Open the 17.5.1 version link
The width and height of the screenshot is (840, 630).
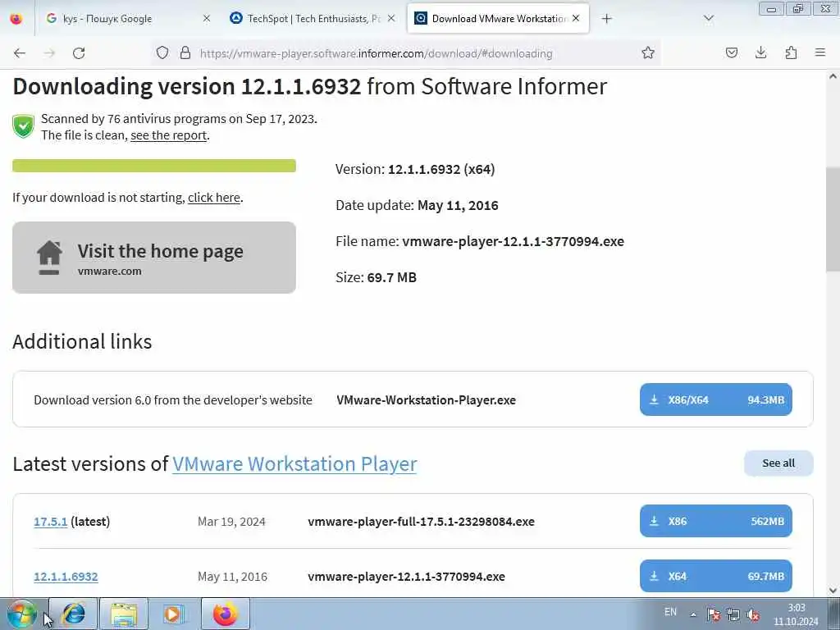click(x=50, y=522)
